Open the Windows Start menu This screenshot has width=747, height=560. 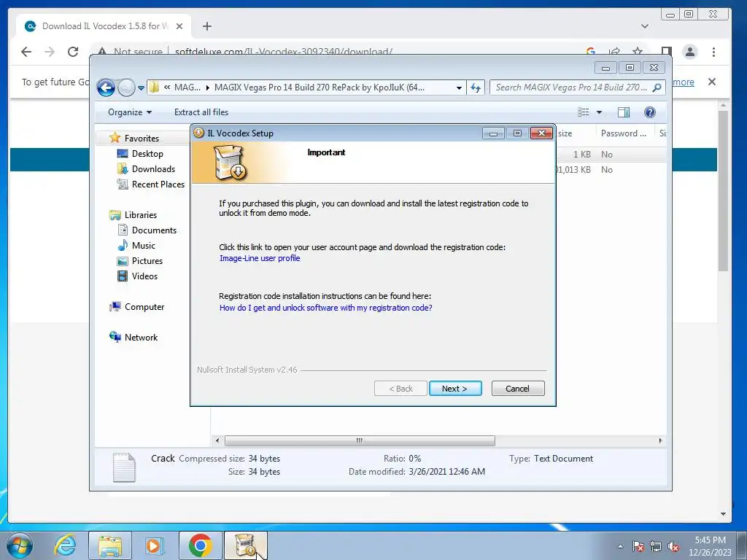point(19,545)
